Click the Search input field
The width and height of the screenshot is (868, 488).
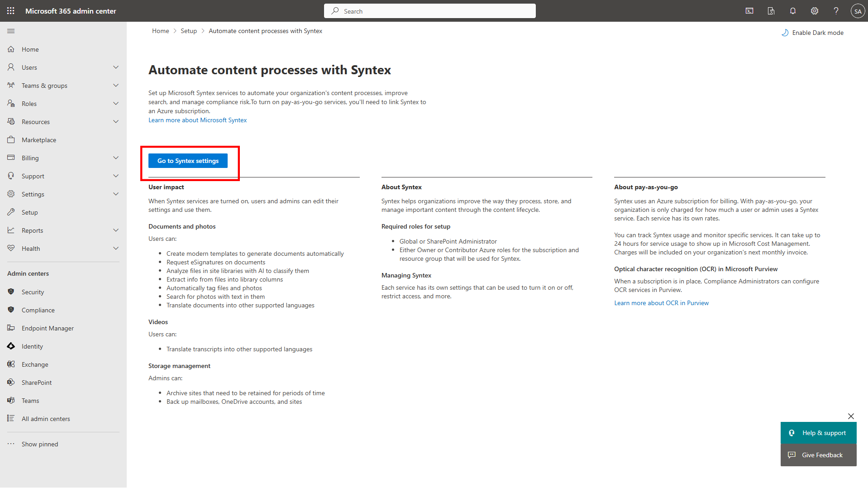(430, 11)
